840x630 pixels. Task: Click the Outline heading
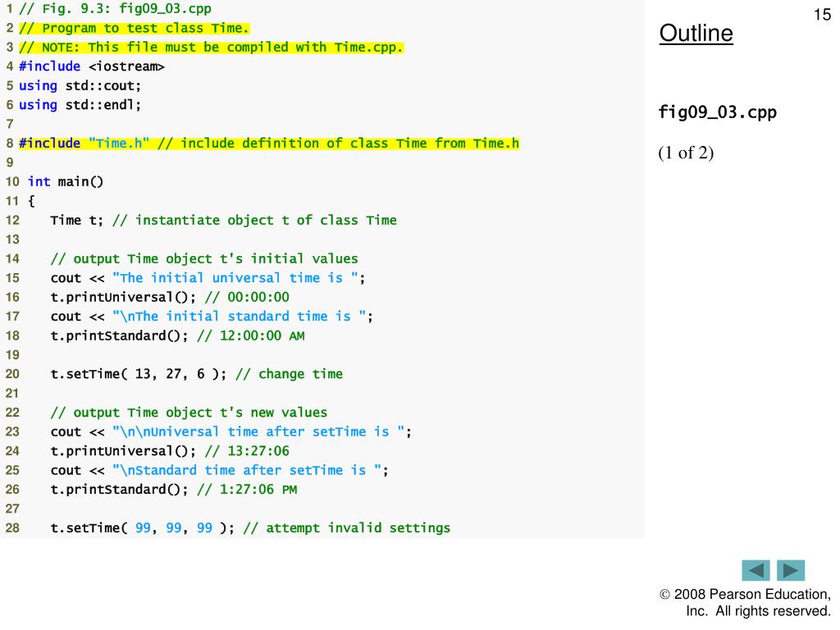tap(696, 33)
